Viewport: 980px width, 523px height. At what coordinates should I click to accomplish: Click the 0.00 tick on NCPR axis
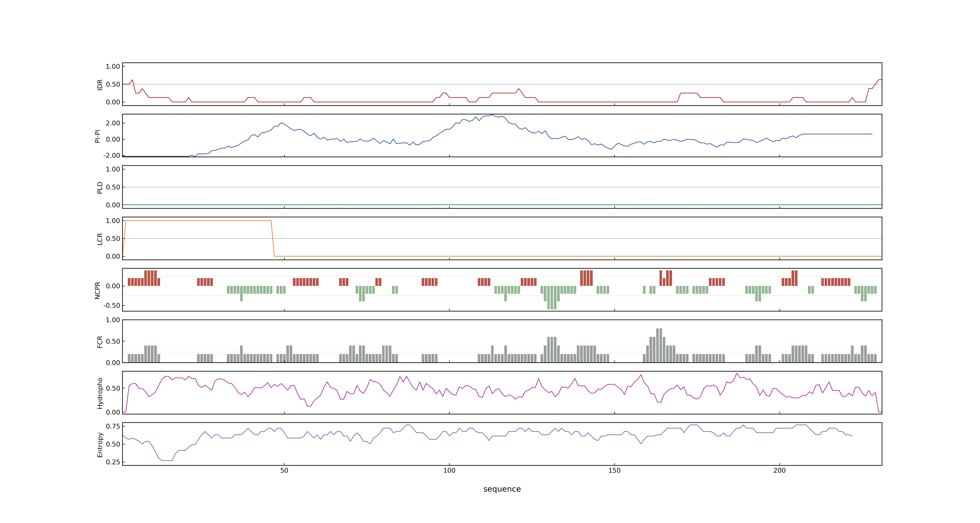click(113, 286)
